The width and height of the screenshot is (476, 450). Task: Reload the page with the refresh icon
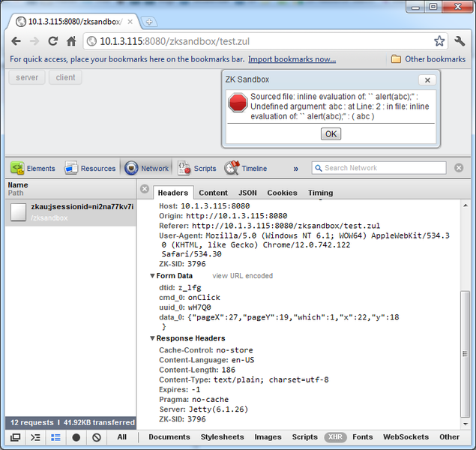(53, 41)
